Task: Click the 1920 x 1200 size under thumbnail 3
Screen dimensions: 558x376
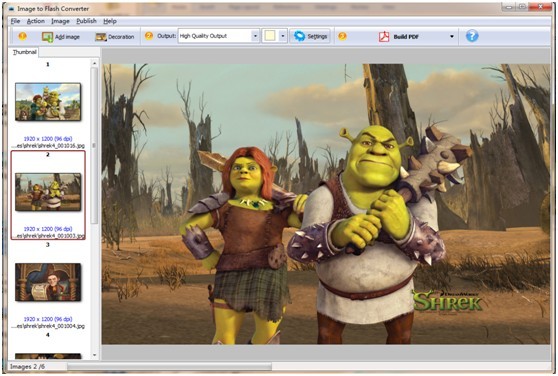Action: tap(48, 319)
